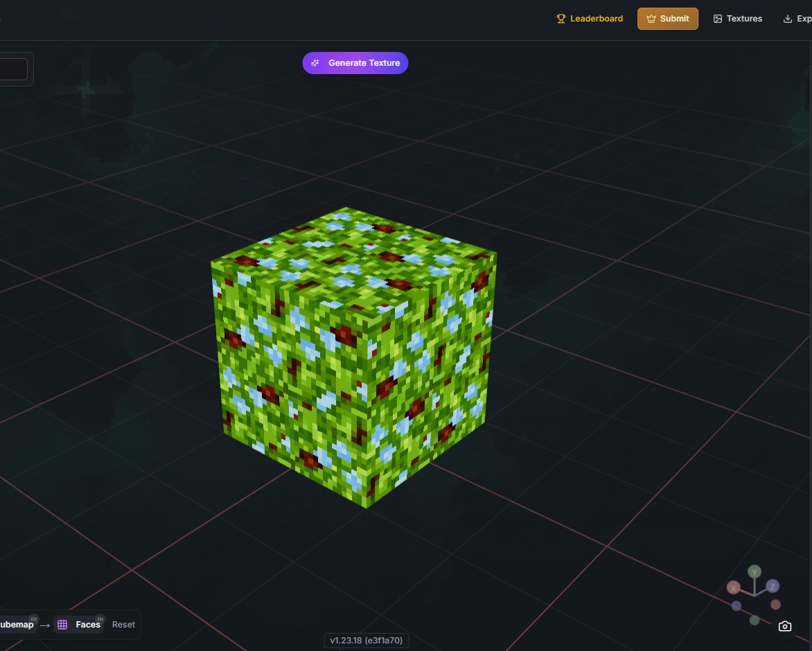Viewport: 812px width, 651px height.
Task: Click the unlabeled blue negative-Z gizmo dot
Action: 736,605
